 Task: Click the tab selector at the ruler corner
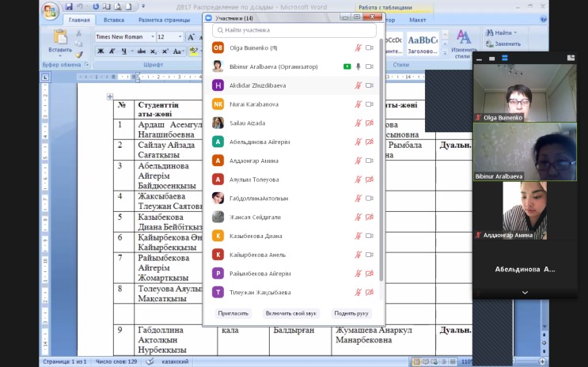coord(45,78)
